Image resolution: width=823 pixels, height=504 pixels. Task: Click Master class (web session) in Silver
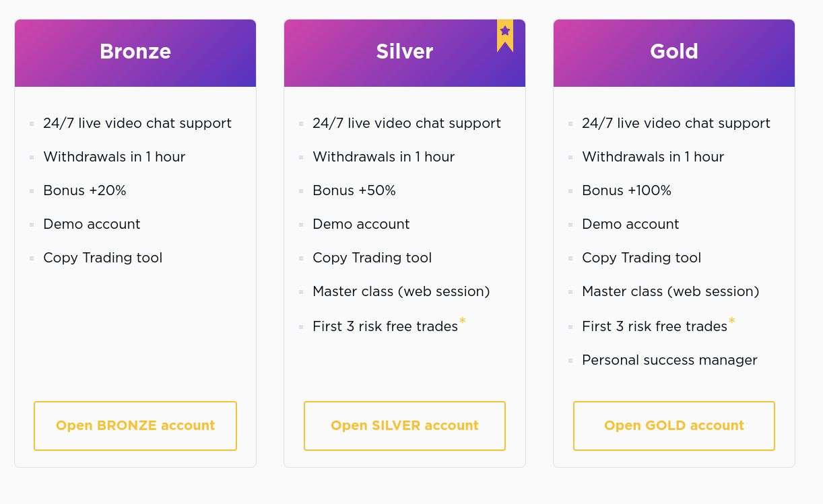tap(401, 291)
